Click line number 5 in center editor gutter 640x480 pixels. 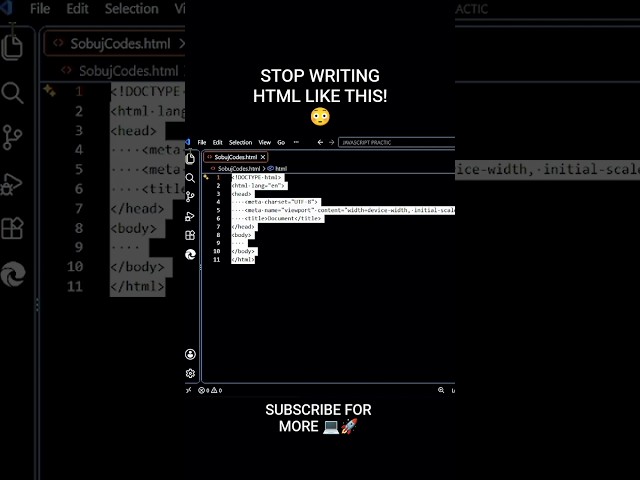pos(218,210)
